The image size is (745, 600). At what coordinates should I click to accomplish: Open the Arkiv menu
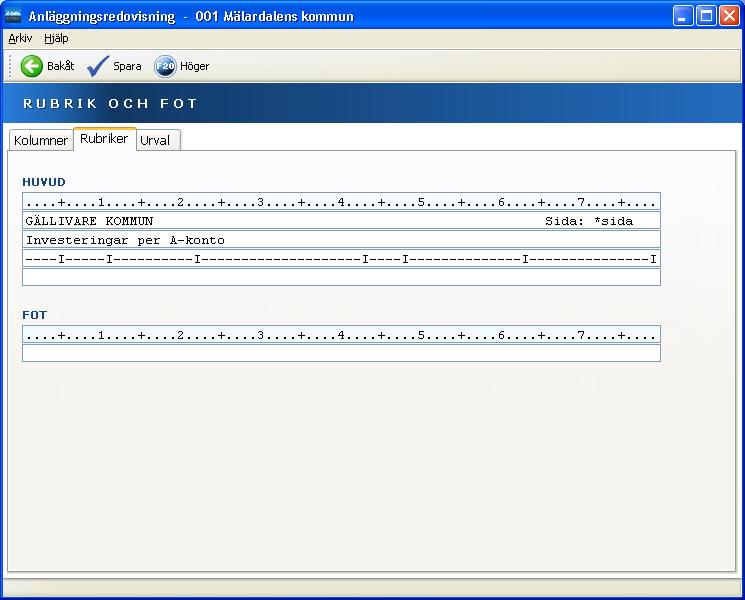click(x=20, y=38)
